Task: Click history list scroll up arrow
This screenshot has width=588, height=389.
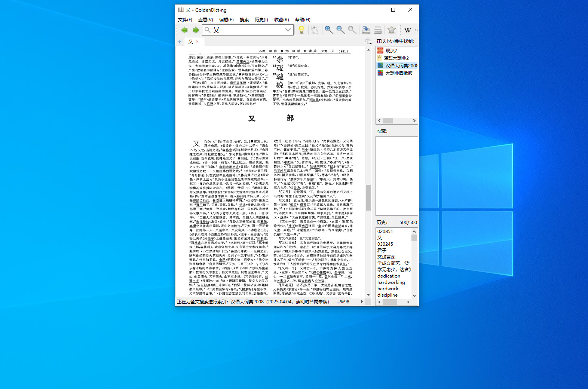Action: (x=414, y=231)
